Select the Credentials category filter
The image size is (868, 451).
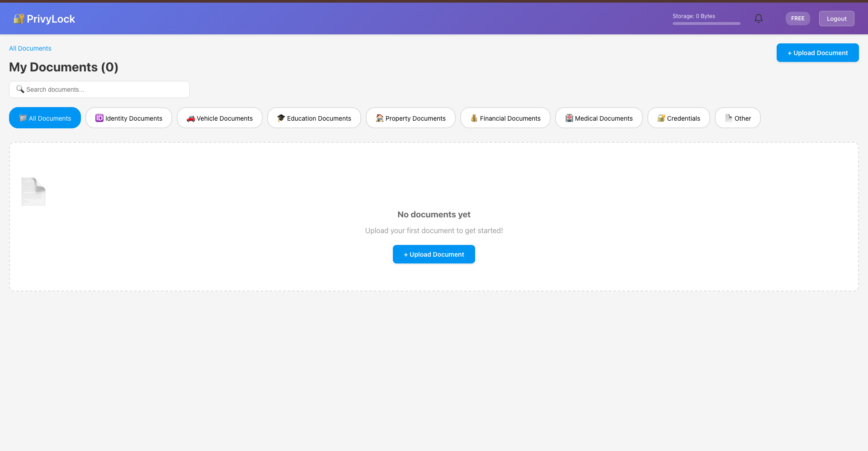click(x=679, y=118)
